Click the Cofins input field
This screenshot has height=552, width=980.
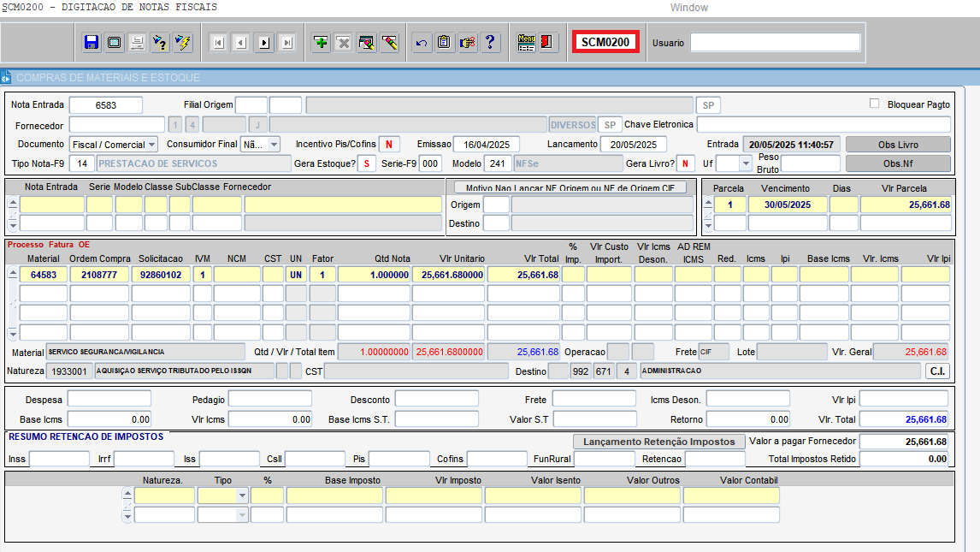tap(497, 459)
